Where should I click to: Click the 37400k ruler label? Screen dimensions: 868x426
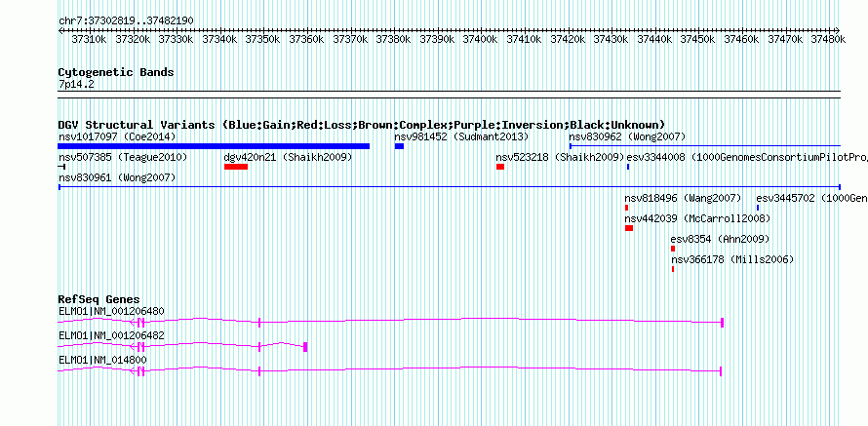point(480,39)
